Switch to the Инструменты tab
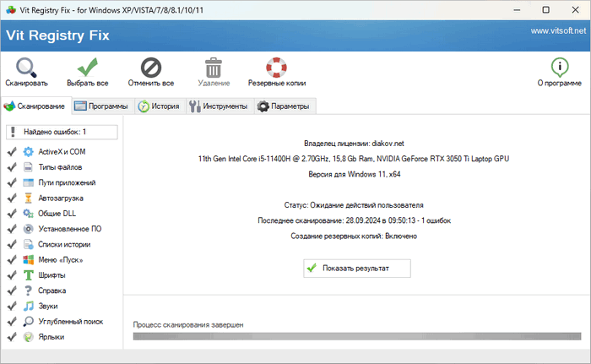Viewport: 591px width, 364px height. click(220, 106)
